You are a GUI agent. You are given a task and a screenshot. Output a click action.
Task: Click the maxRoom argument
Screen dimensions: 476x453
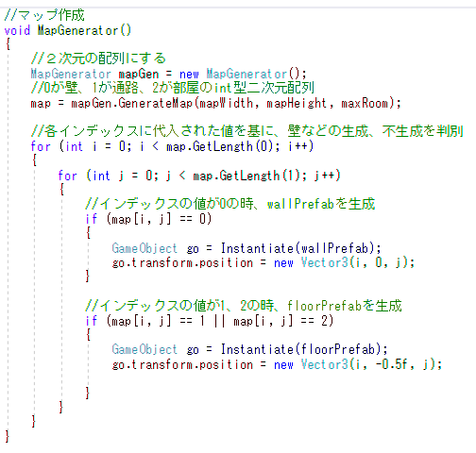(x=365, y=103)
